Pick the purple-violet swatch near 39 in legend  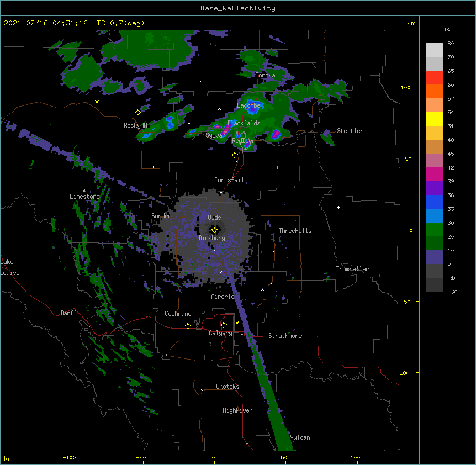(434, 188)
